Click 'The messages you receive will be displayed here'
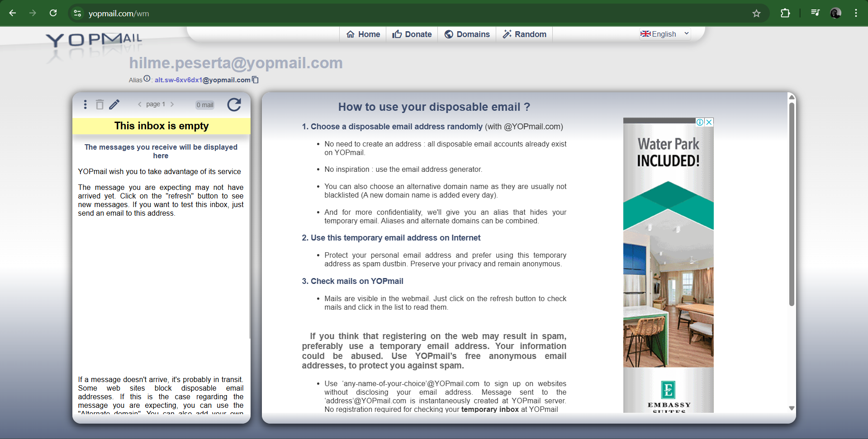Viewport: 868px width, 439px height. coord(161,151)
